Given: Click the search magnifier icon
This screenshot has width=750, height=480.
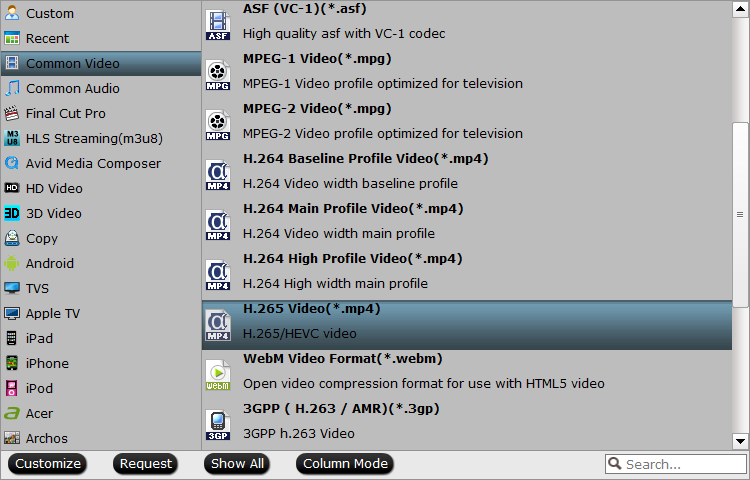Looking at the screenshot, I should tap(615, 463).
